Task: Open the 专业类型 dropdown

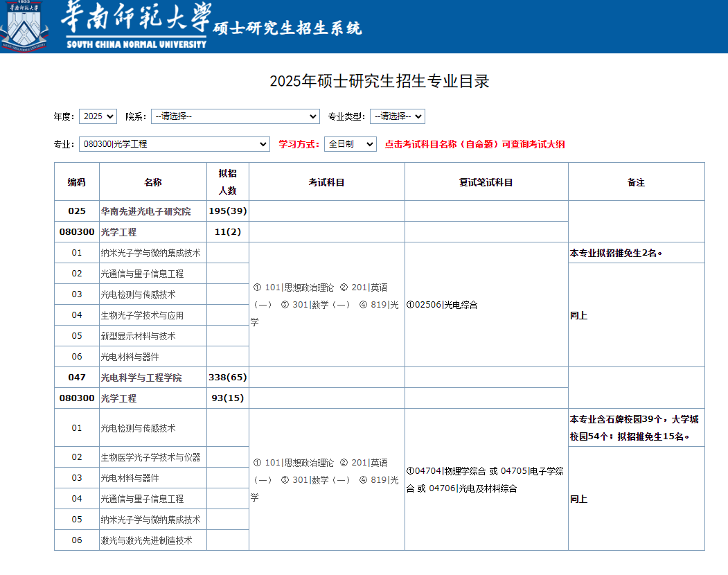Action: (398, 116)
